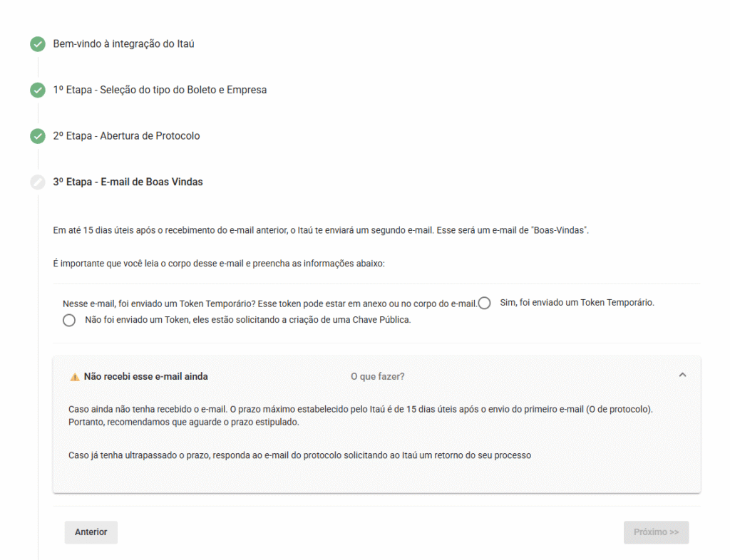Open step '2º Etapa - Abertura de Protocolo'
Image resolution: width=730 pixels, height=560 pixels.
tap(126, 136)
